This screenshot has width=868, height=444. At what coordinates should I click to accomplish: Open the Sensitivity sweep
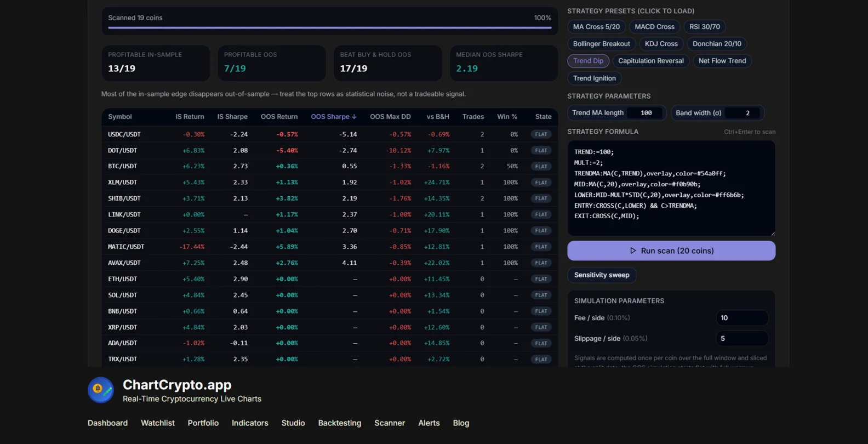pyautogui.click(x=602, y=275)
